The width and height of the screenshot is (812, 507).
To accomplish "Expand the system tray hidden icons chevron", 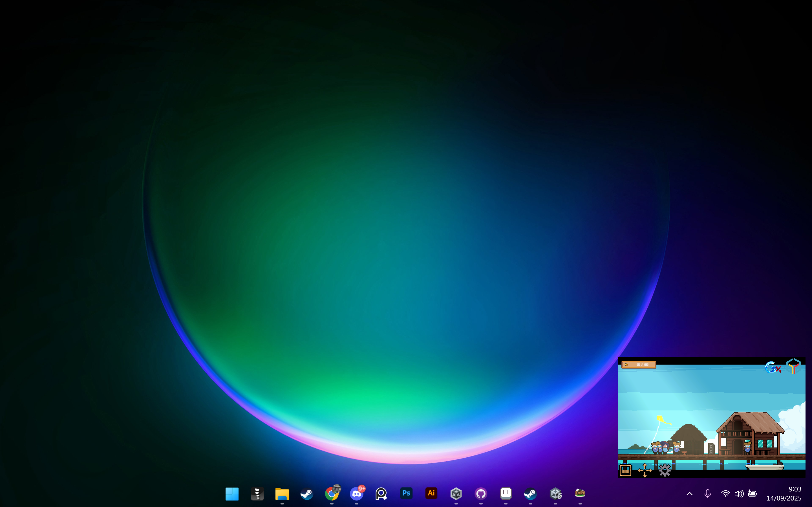I will point(689,493).
